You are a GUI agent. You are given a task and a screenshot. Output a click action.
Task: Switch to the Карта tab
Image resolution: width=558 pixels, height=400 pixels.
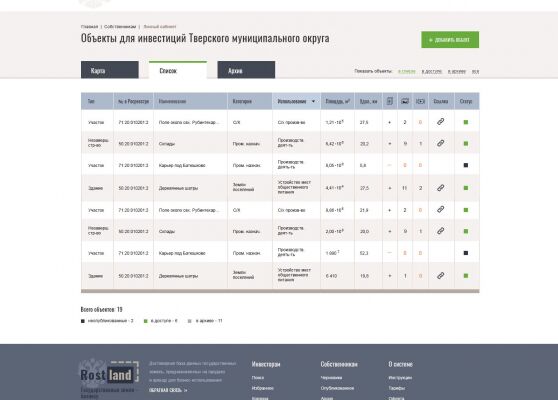pos(110,70)
